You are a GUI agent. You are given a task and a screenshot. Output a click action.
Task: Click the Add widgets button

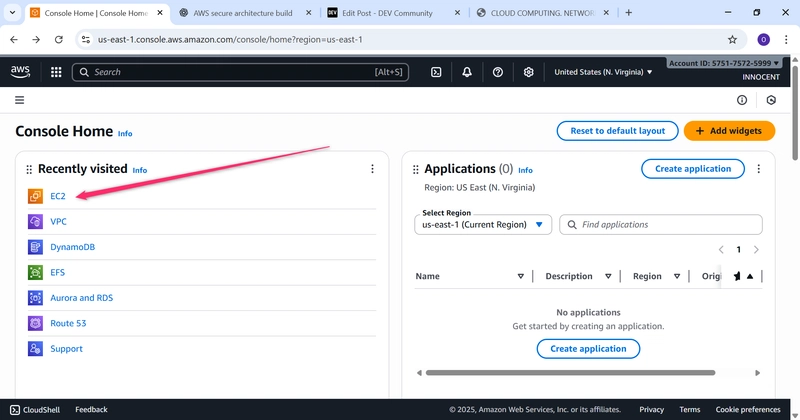729,131
